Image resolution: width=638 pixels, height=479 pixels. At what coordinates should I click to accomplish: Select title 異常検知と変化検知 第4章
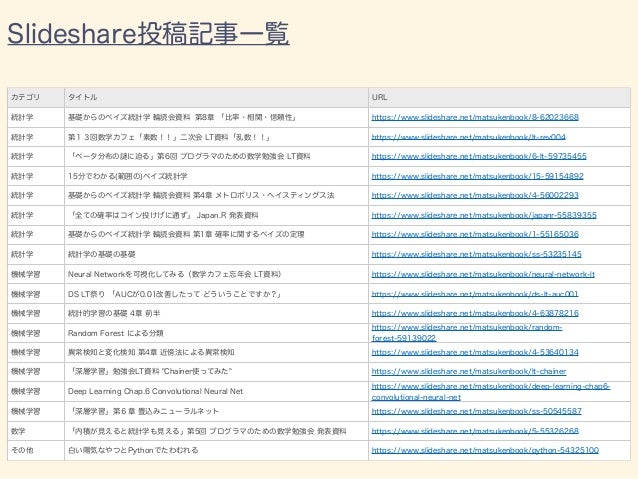(151, 352)
